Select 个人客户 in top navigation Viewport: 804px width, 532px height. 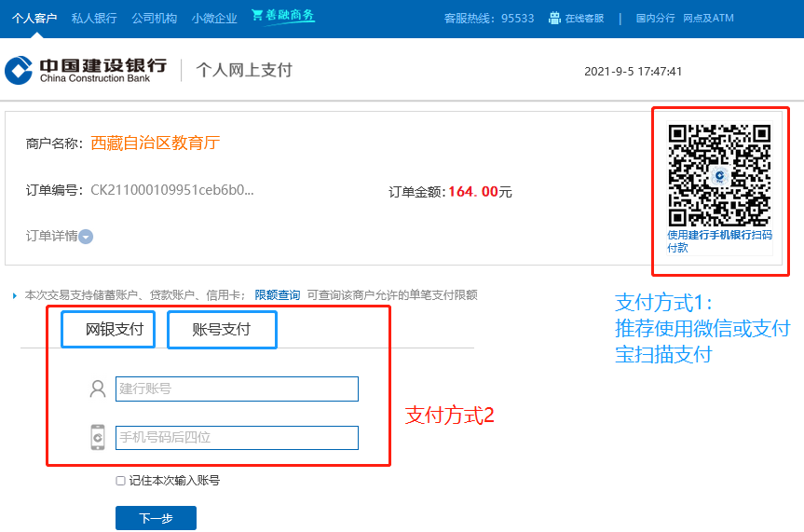(34, 18)
